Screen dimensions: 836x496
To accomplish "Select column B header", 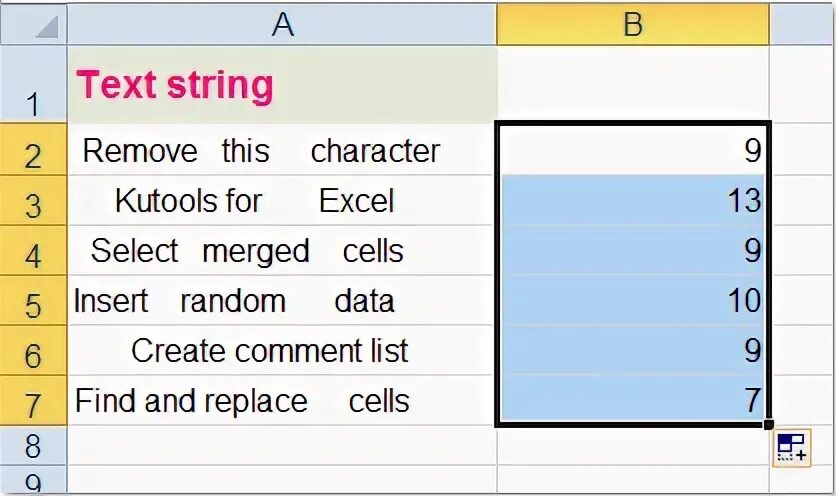I will (632, 25).
